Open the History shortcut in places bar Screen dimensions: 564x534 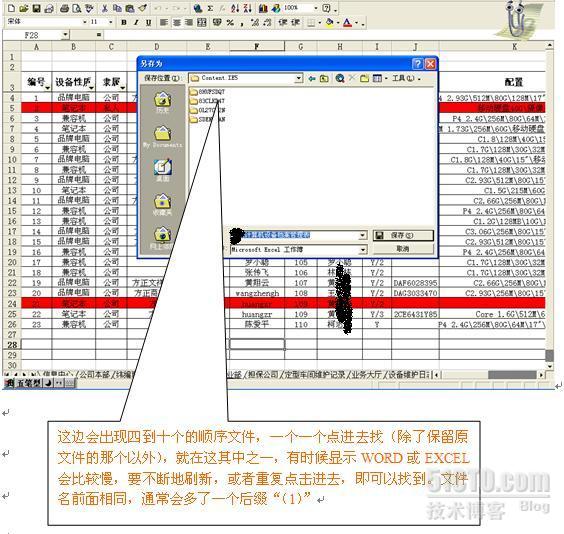tap(162, 102)
